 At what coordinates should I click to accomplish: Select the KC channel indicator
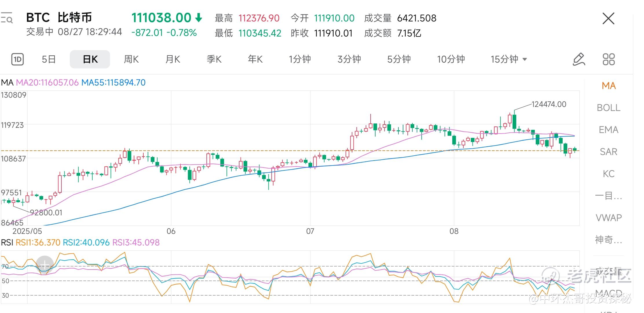[x=609, y=174]
